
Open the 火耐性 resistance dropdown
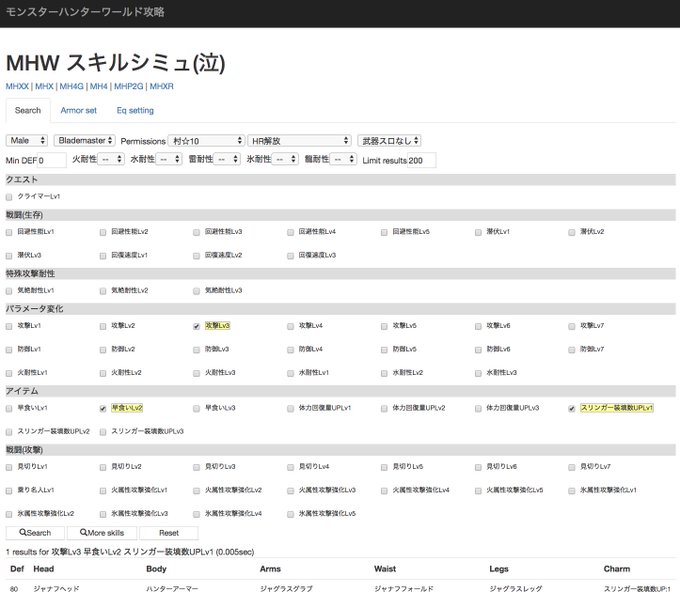coord(111,160)
